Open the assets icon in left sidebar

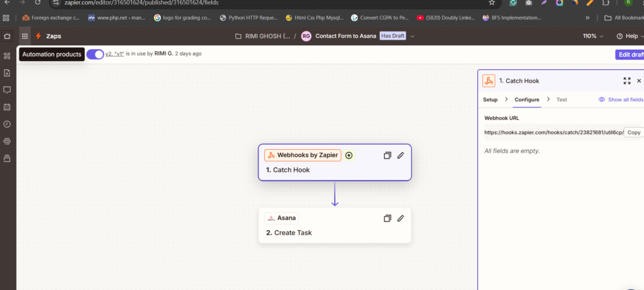click(6, 56)
